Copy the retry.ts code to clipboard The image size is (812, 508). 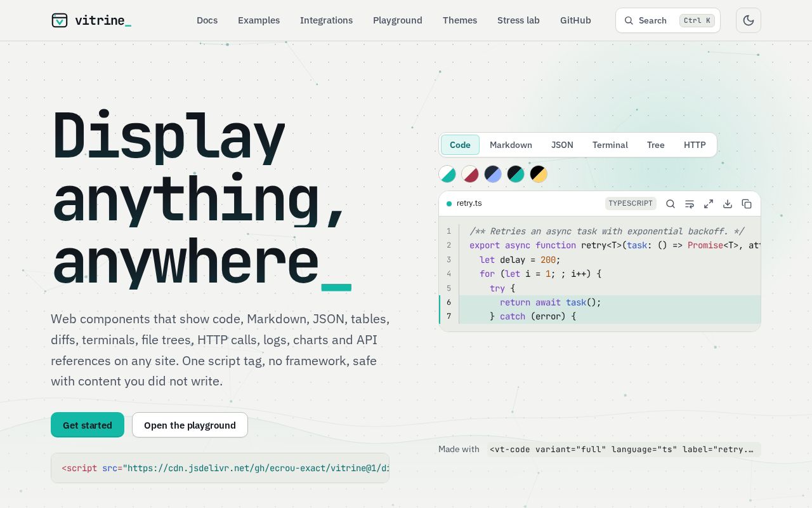pyautogui.click(x=747, y=204)
